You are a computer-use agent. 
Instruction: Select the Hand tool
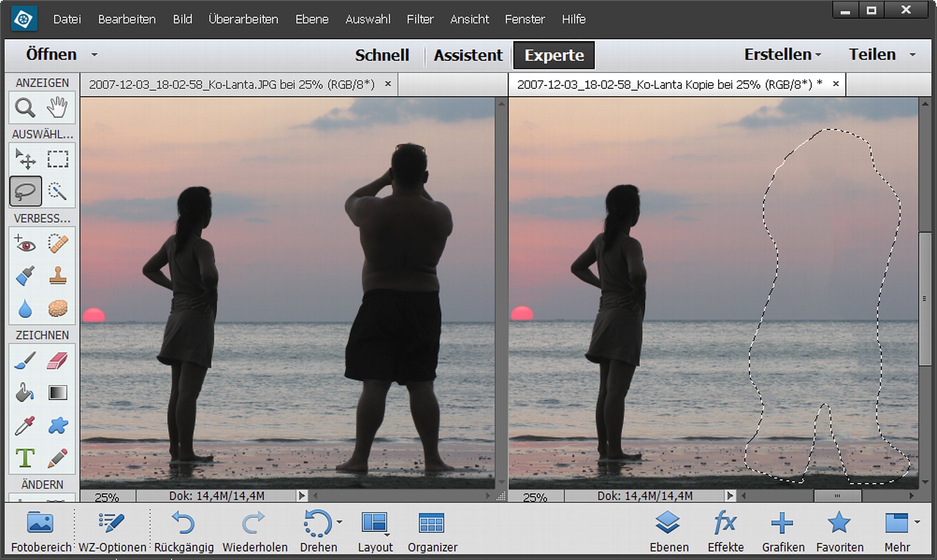coord(57,108)
